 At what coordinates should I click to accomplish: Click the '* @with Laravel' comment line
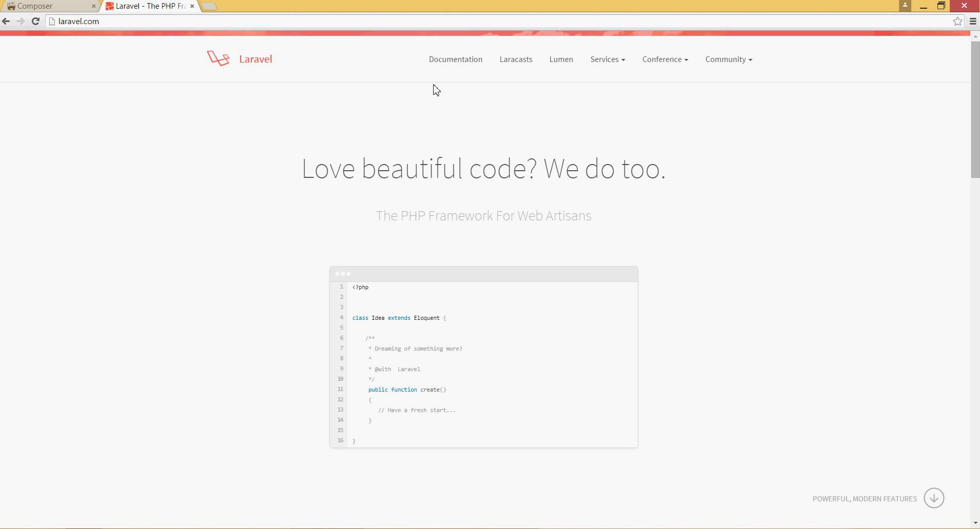click(x=394, y=369)
